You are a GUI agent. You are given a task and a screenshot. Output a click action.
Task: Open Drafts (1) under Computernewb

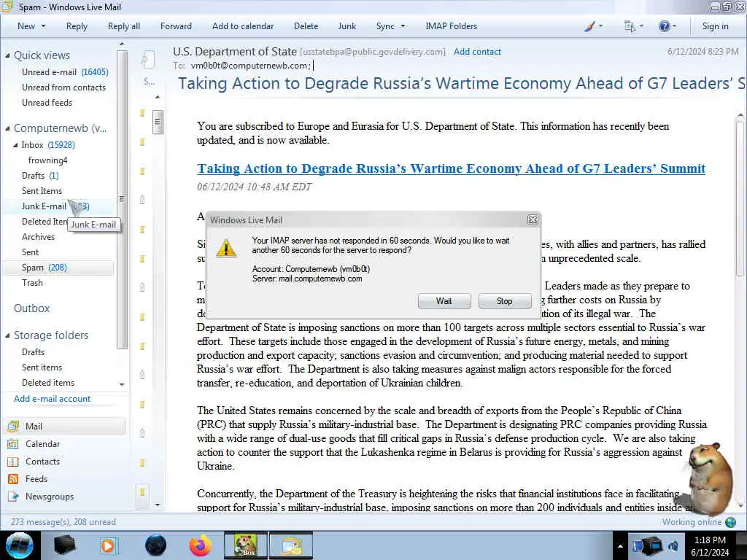tap(41, 176)
